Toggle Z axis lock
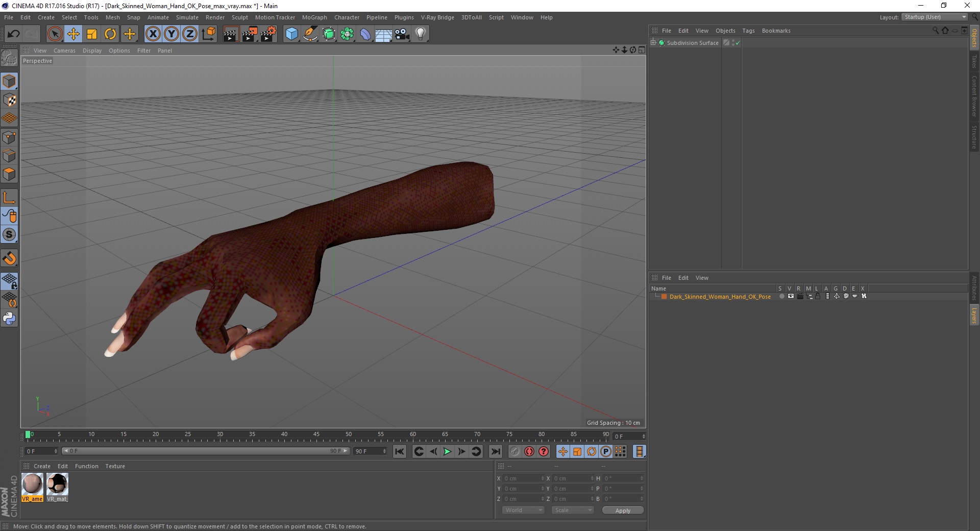The width and height of the screenshot is (980, 531). (190, 34)
